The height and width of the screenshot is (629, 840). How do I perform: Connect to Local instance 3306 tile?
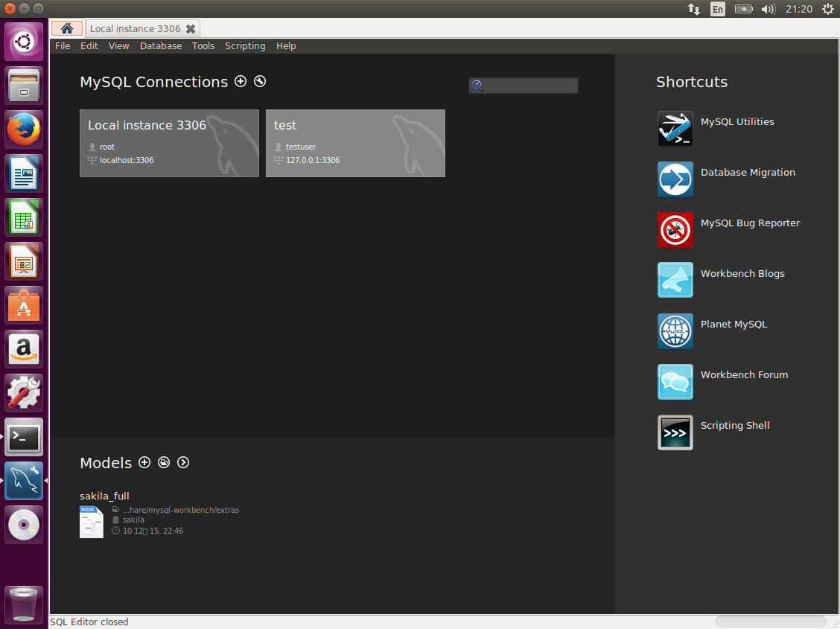click(x=169, y=143)
